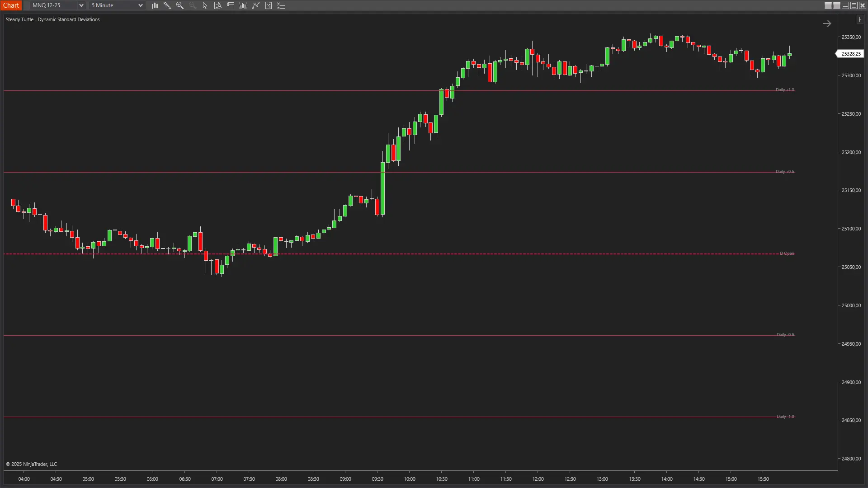Select the zoom in magnifier tool
The image size is (868, 488).
180,5
